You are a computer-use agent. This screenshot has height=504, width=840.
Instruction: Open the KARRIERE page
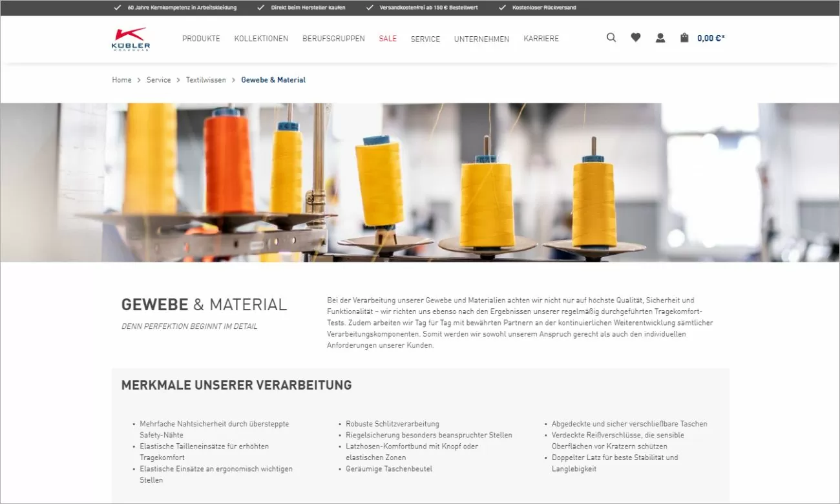[541, 39]
